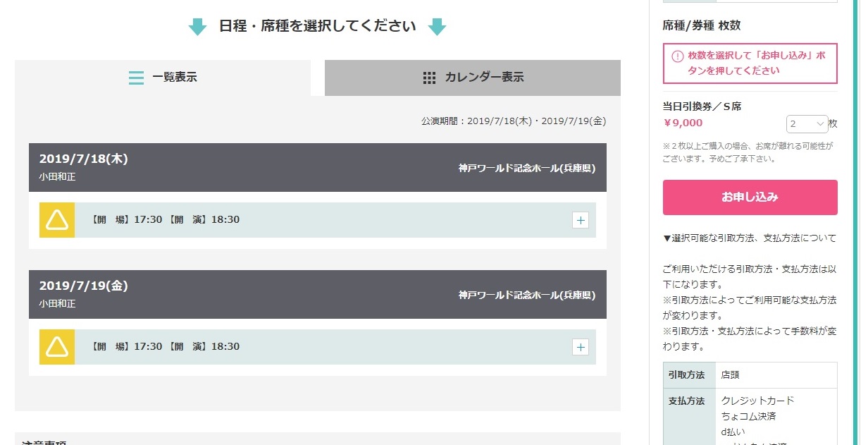Expand the 7/18 performance with the plus button
Screen dimensions: 868x445
[581, 220]
